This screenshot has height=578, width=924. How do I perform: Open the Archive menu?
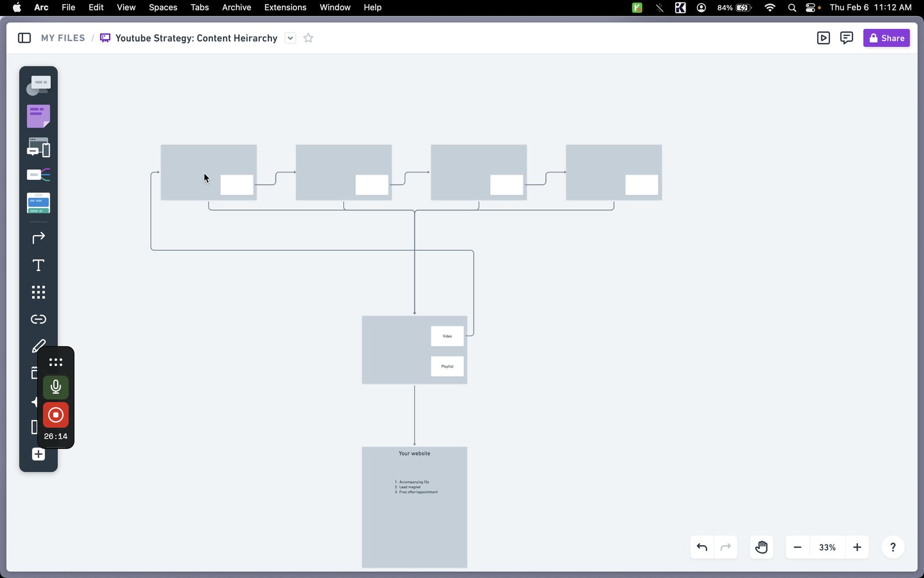236,8
